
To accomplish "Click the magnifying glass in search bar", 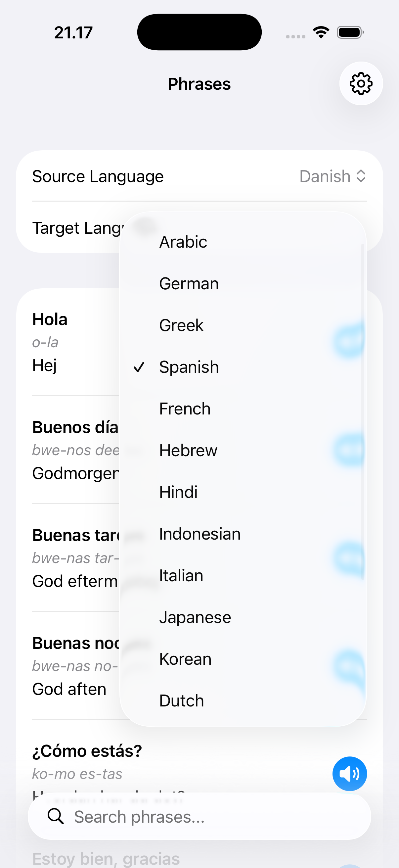I will pyautogui.click(x=56, y=816).
